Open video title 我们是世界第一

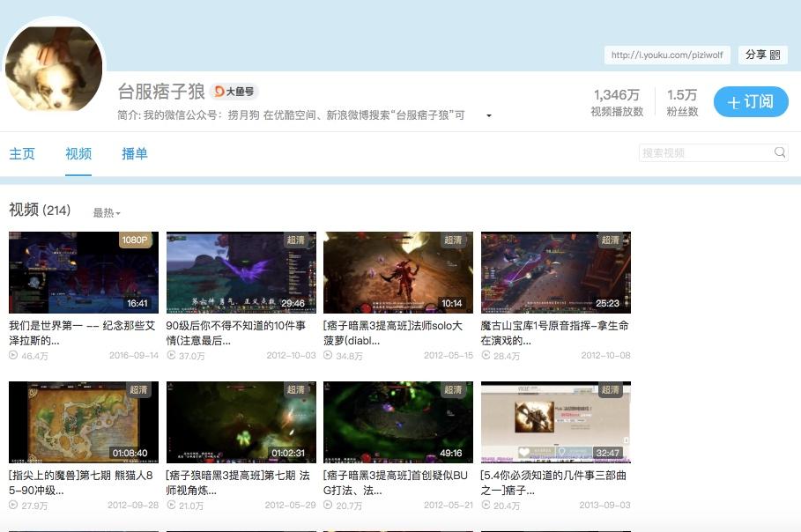pos(82,333)
